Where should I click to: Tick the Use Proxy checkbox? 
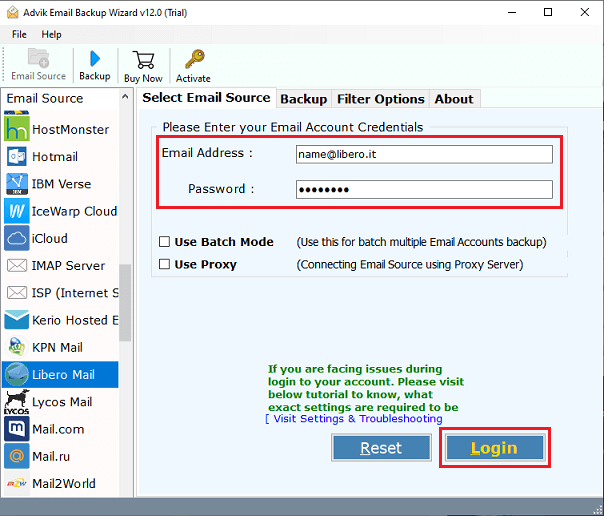click(164, 264)
